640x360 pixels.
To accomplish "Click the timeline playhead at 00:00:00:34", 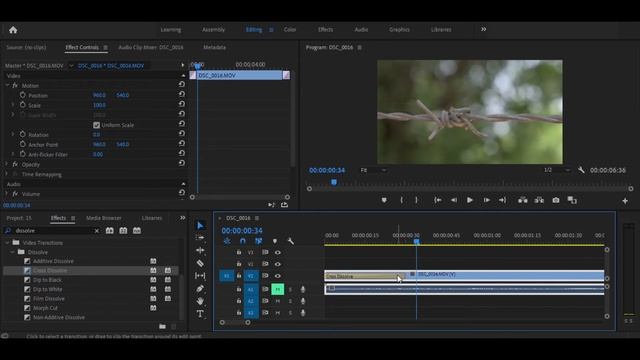I will pos(416,242).
